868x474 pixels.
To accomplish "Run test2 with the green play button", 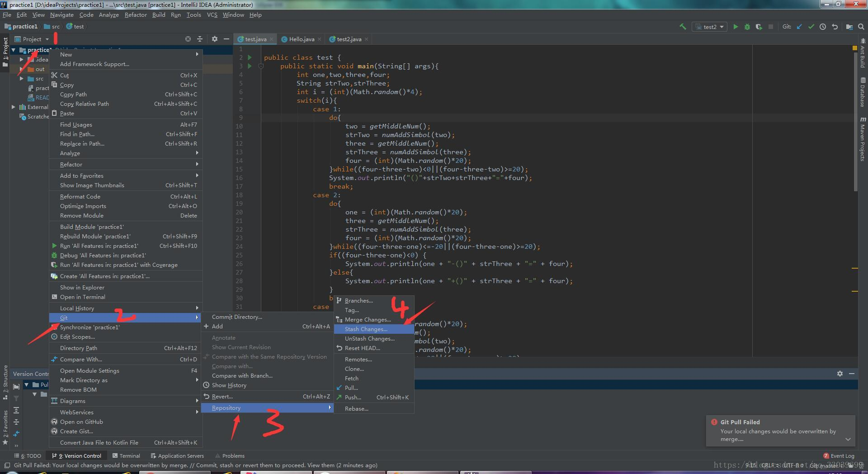I will tap(736, 27).
